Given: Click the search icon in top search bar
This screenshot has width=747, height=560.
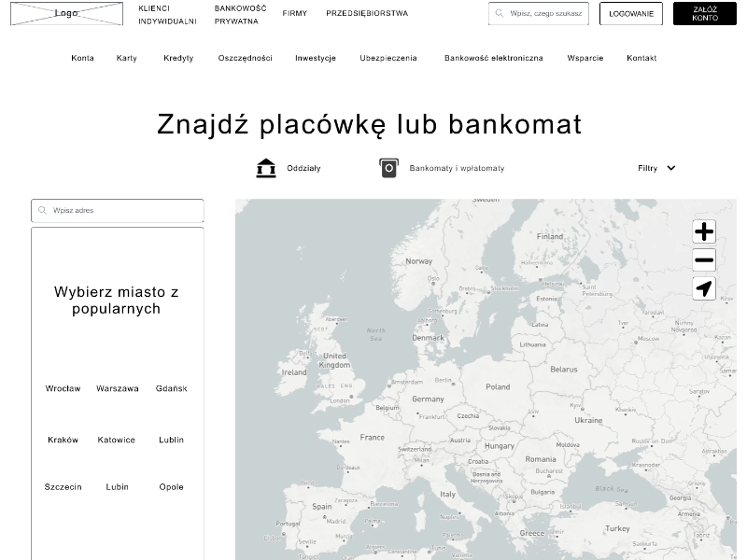Looking at the screenshot, I should (x=500, y=14).
